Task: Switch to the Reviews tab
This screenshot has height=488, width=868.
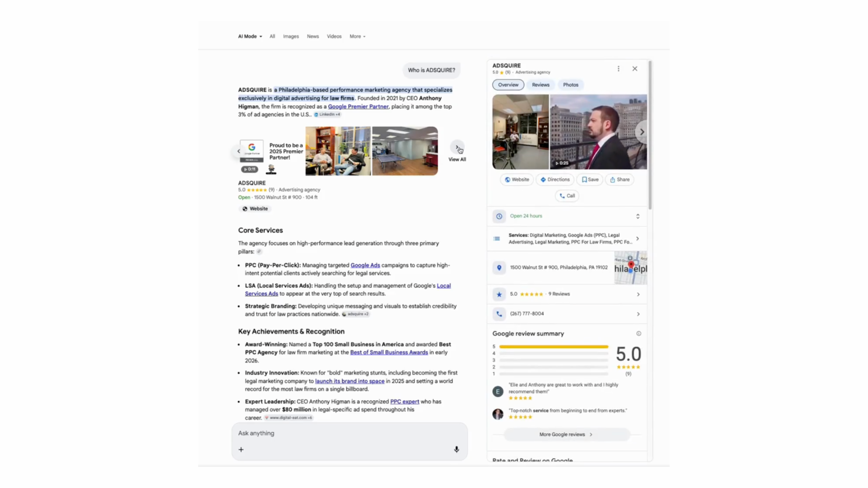Action: 540,84
